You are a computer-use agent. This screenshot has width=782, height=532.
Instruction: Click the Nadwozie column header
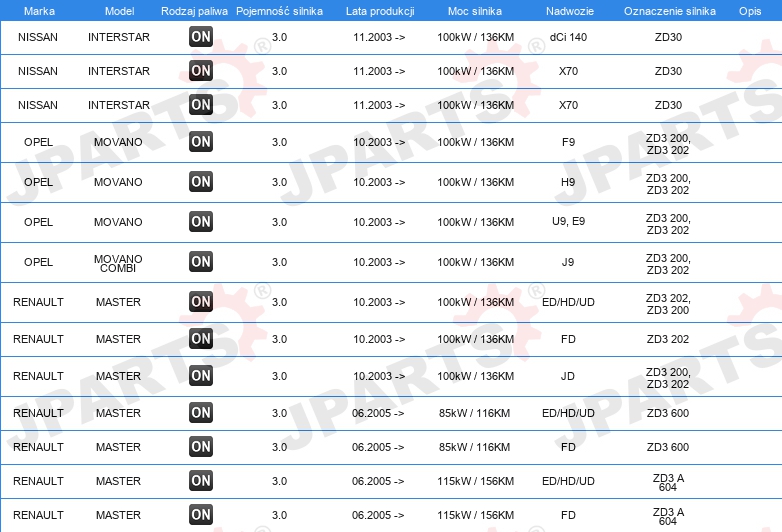(x=570, y=11)
